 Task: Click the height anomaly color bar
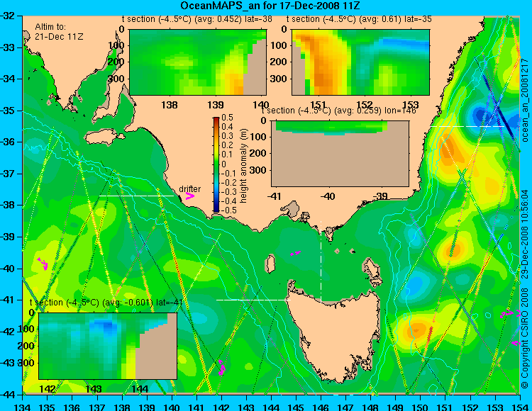[216, 164]
